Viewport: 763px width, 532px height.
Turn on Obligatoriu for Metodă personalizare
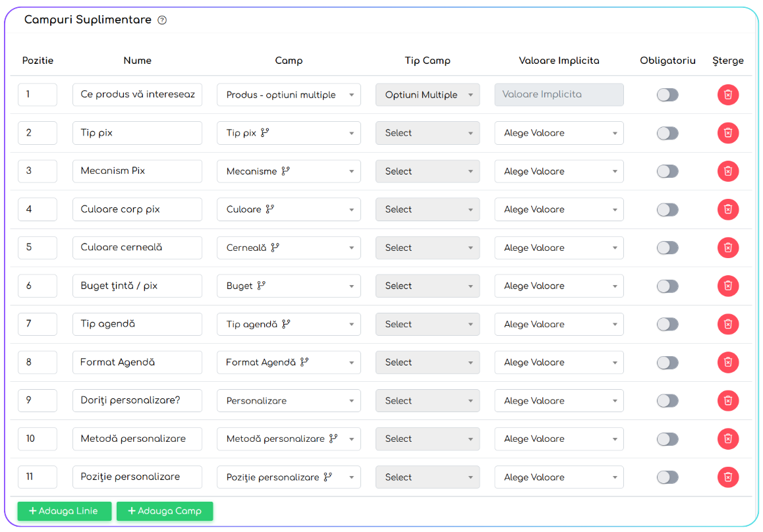point(667,439)
